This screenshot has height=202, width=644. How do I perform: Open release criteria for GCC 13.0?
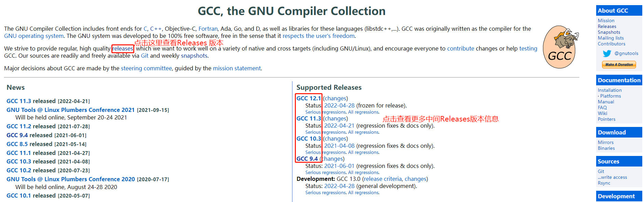click(382, 178)
